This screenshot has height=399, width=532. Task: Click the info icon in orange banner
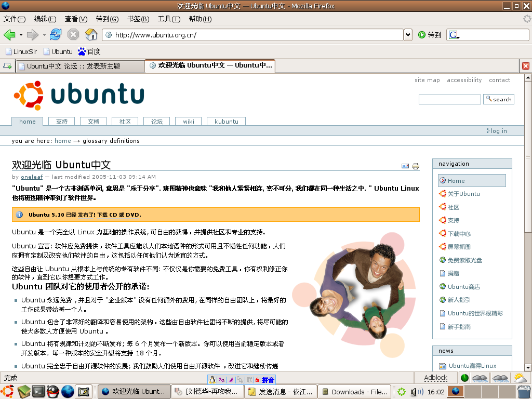click(x=19, y=215)
